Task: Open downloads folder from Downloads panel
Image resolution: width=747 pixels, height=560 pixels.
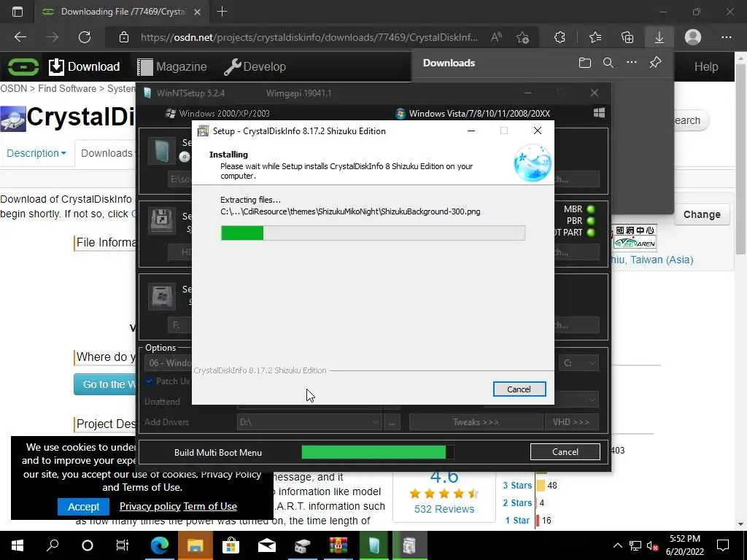Action: 585,63
